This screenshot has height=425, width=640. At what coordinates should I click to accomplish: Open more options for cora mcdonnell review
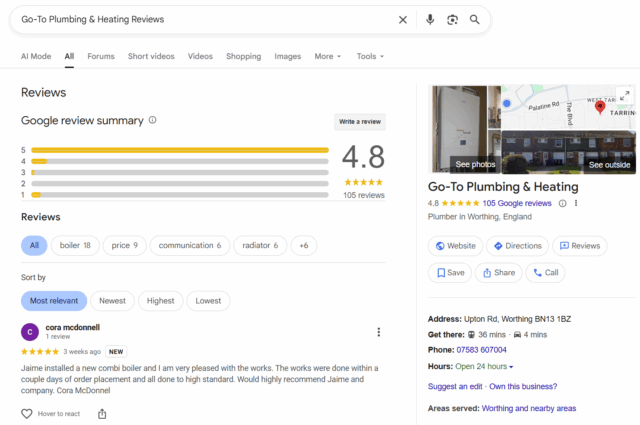click(x=378, y=332)
